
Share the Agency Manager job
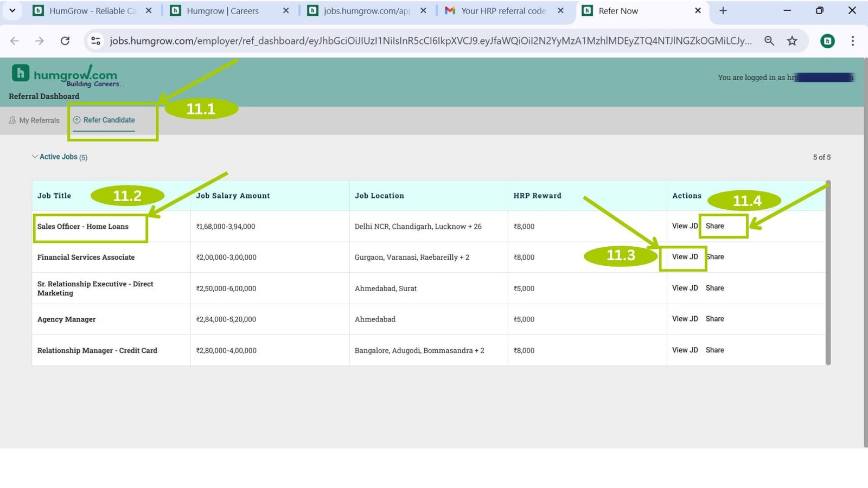pyautogui.click(x=714, y=319)
